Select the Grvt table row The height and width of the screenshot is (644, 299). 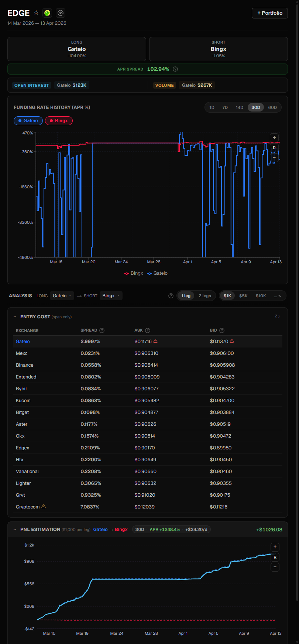(148, 495)
